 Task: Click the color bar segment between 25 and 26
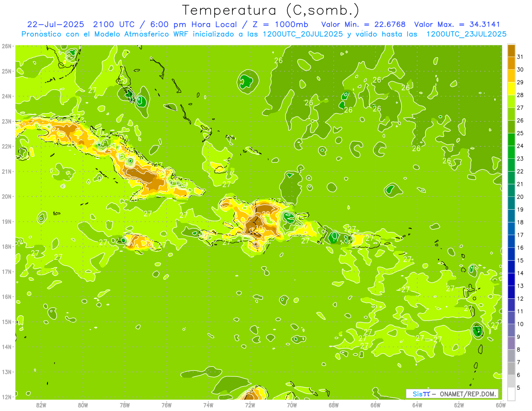511,127
